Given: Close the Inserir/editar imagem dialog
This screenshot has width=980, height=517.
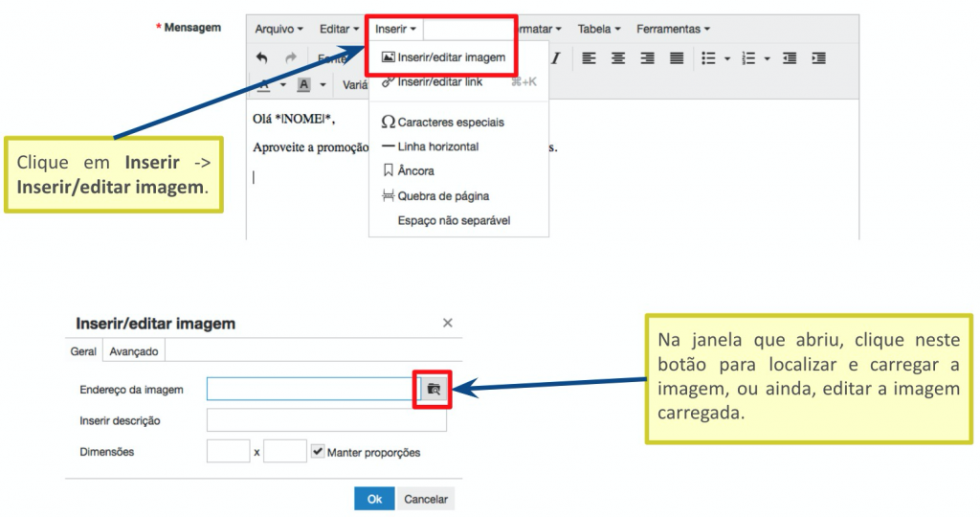Looking at the screenshot, I should point(448,323).
